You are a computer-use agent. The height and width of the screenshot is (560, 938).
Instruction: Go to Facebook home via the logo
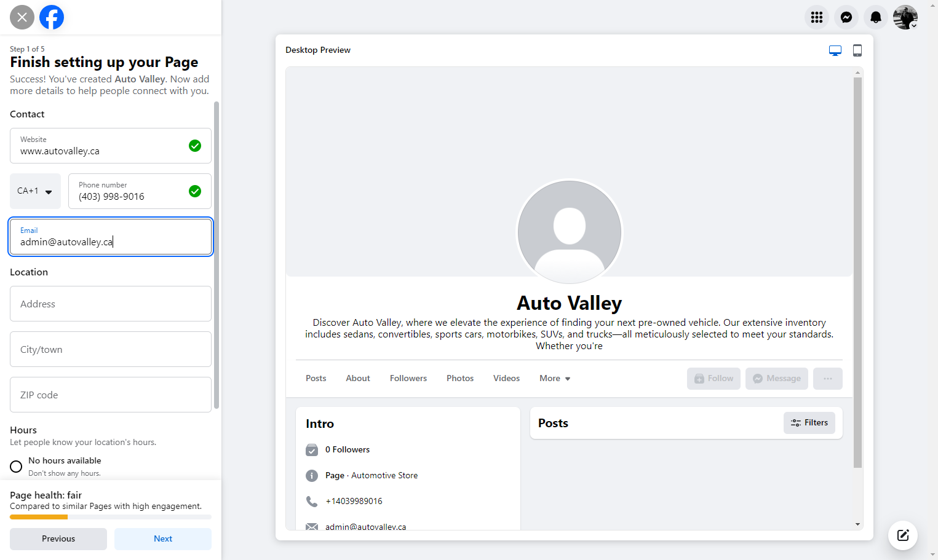[x=52, y=17]
